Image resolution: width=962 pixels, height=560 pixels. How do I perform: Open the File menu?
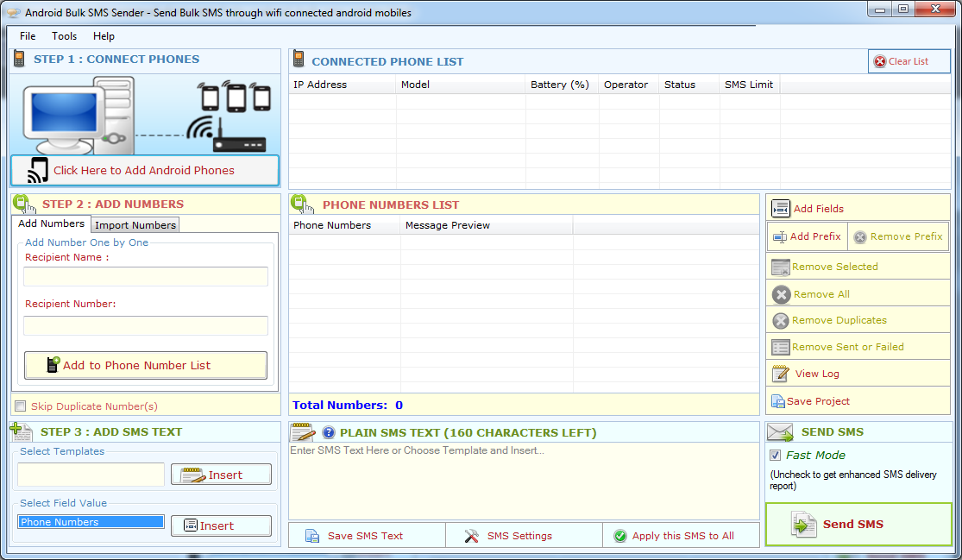tap(28, 36)
